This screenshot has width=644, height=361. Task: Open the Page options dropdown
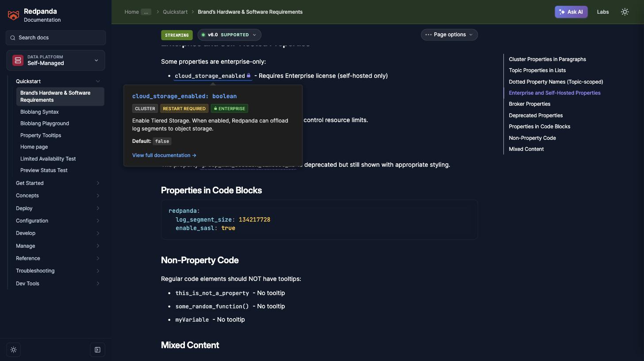[449, 35]
